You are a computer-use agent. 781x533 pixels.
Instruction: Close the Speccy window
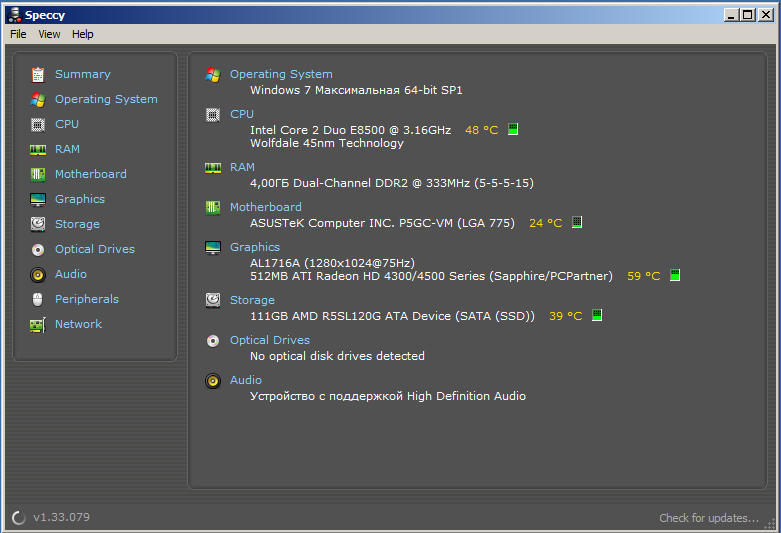click(x=765, y=15)
